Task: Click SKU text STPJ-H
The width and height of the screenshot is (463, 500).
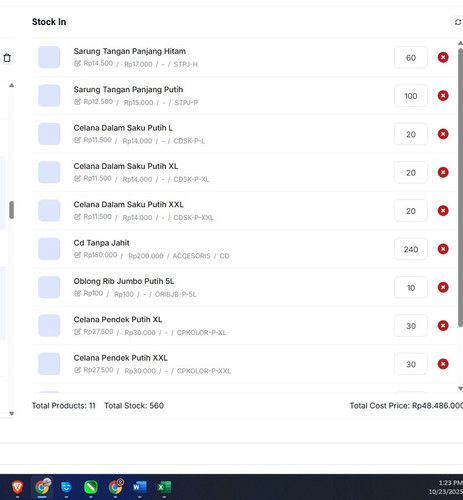Action: [186, 64]
